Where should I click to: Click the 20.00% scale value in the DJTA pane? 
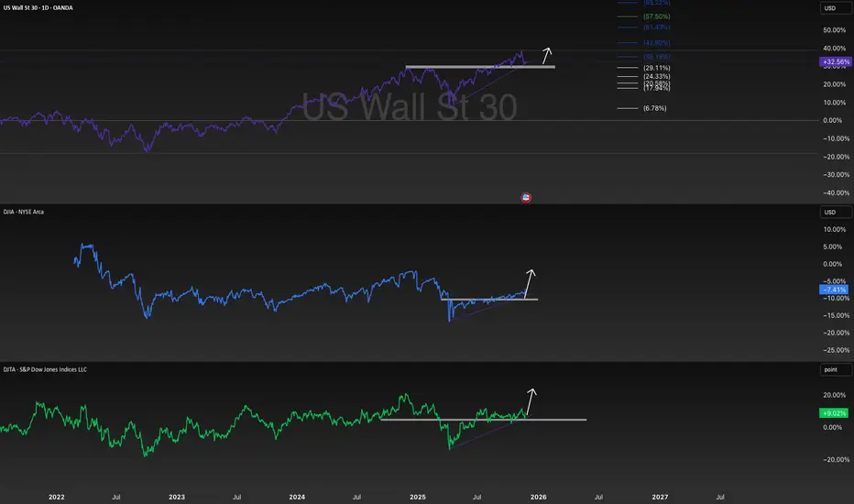pyautogui.click(x=835, y=395)
